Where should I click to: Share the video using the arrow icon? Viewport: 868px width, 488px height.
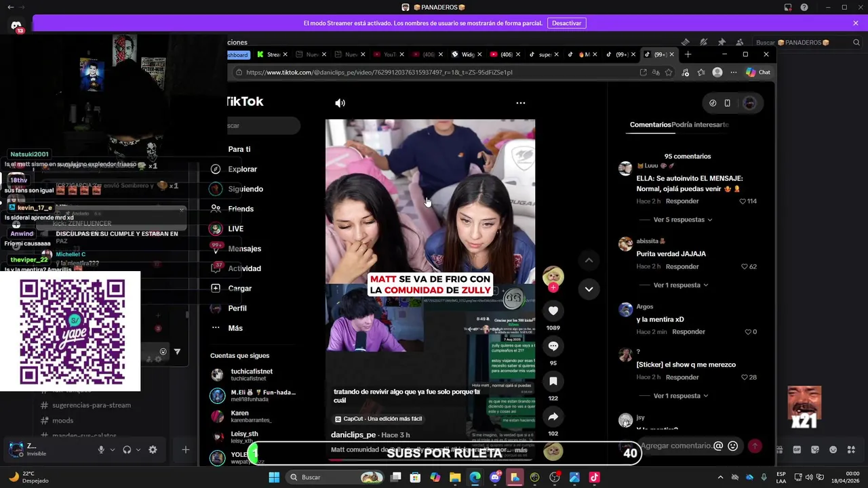click(553, 417)
